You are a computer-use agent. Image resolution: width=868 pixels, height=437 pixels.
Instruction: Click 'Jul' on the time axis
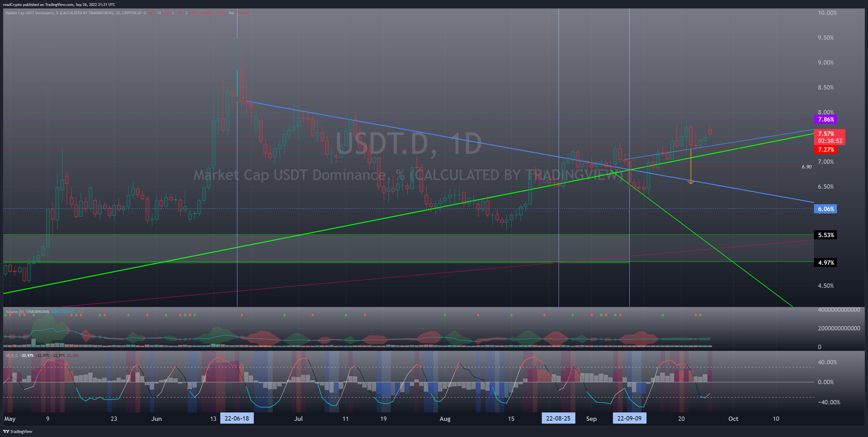pos(298,419)
